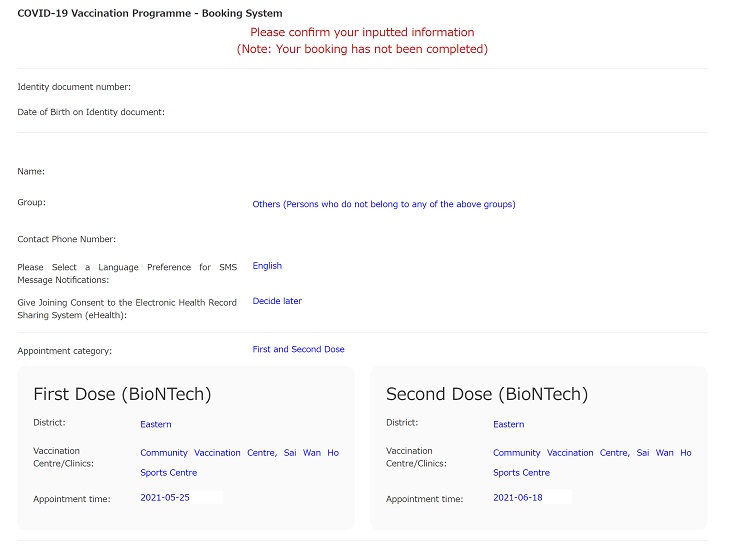
Task: Click Second Dose Sai Wan Ho vaccination centre name
Action: click(592, 462)
